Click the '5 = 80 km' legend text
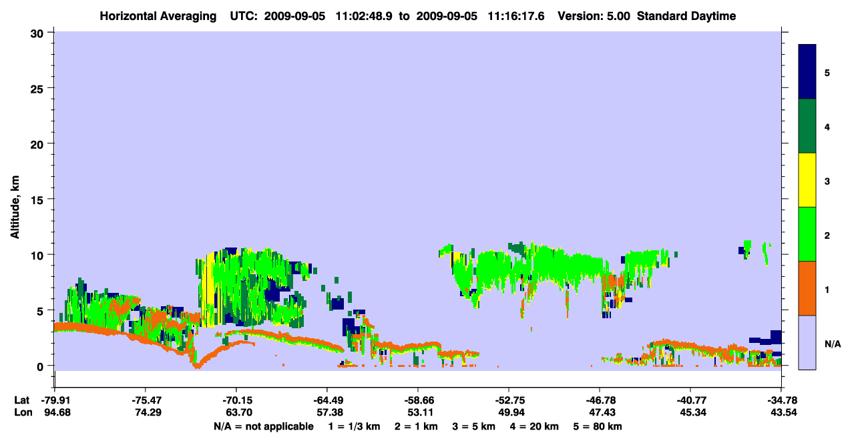The width and height of the screenshot is (868, 445). [x=598, y=426]
